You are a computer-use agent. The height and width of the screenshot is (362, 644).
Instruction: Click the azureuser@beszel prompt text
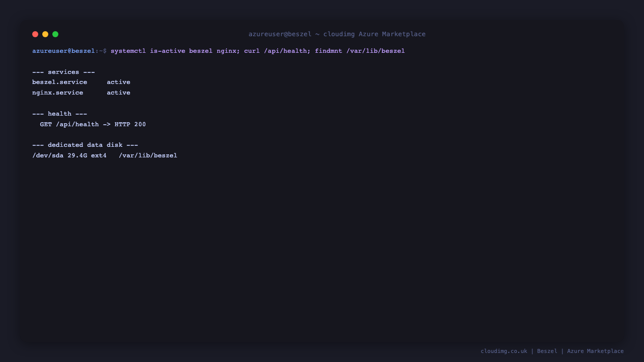63,51
